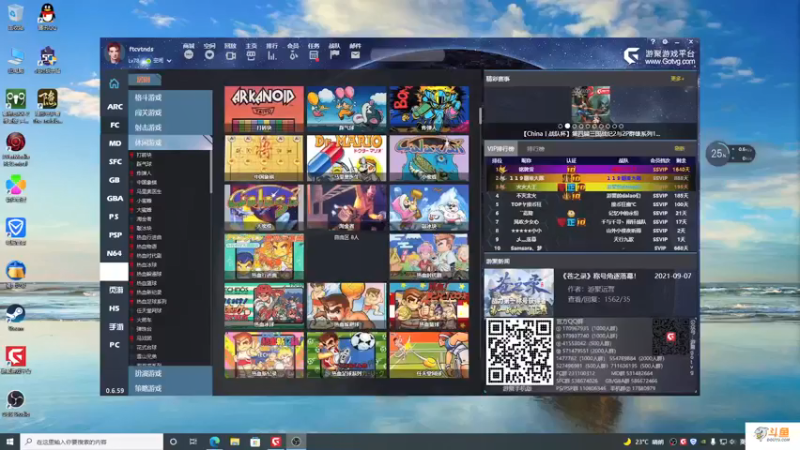Click the event banner caption text
This screenshot has width=800, height=450.
coord(591,134)
